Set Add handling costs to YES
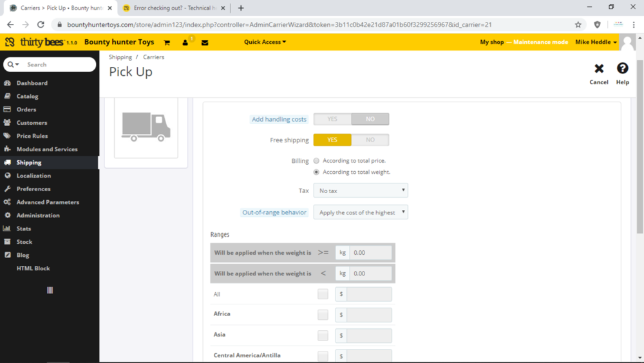Viewport: 644px width, 363px height. click(x=332, y=119)
